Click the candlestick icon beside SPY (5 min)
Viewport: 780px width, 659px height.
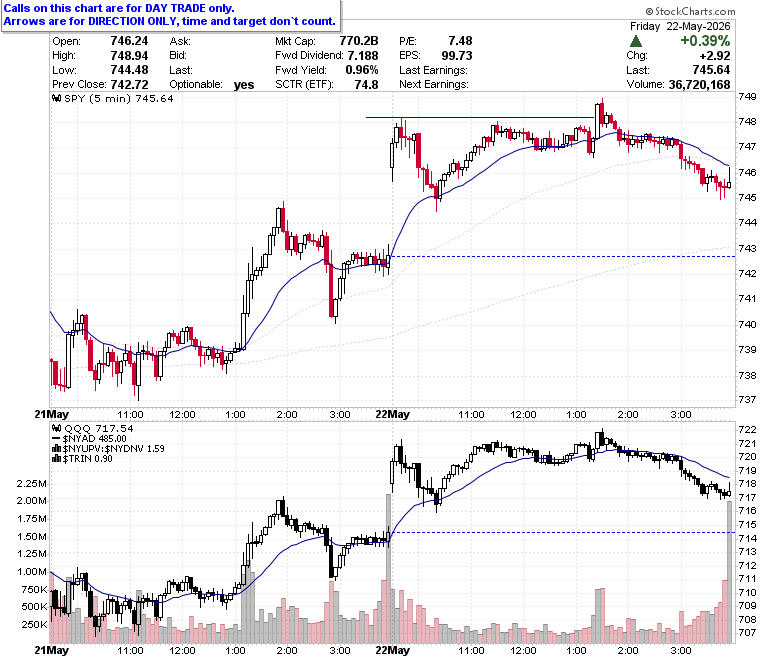[x=57, y=98]
